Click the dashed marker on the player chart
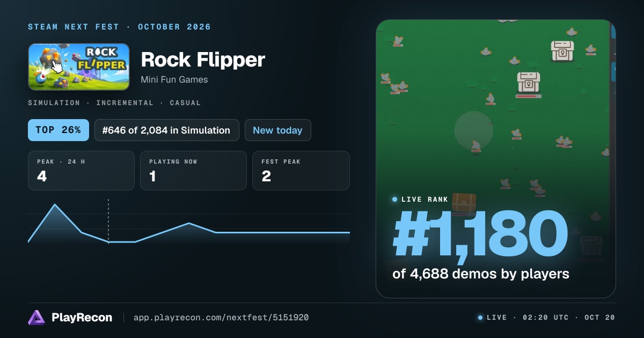This screenshot has width=644, height=338. (x=108, y=221)
